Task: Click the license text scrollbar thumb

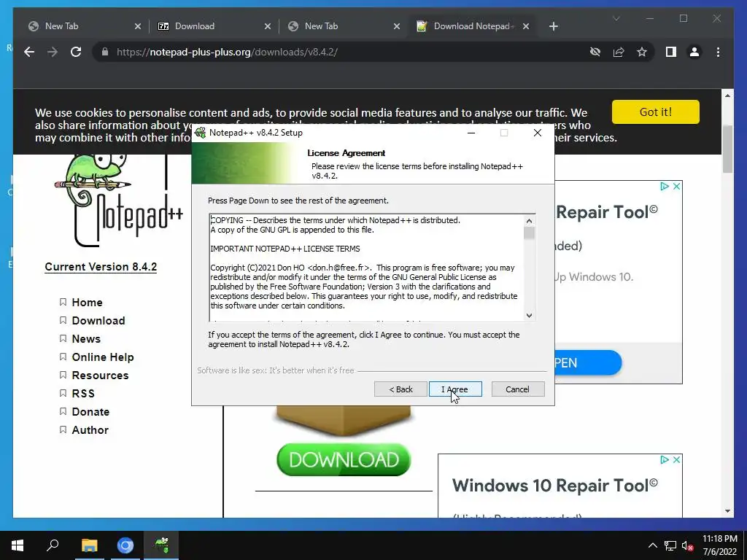Action: (529, 233)
